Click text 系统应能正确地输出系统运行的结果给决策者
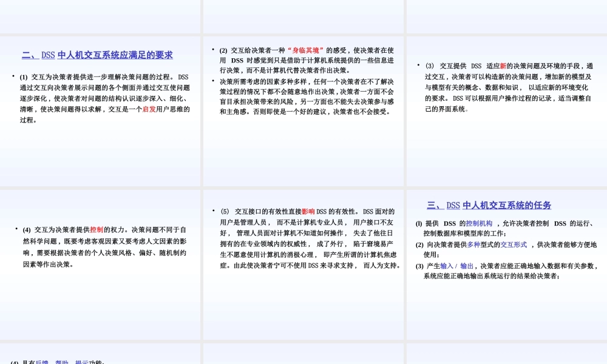This screenshot has height=364, width=607. 491,276
